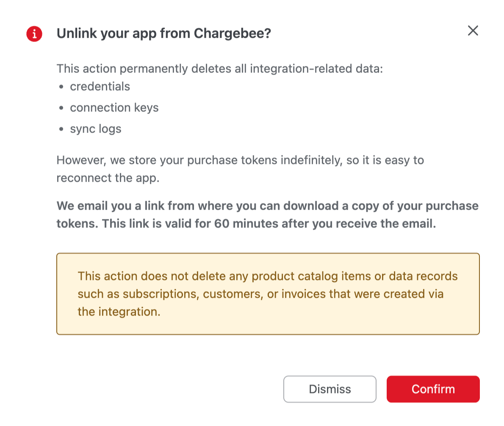
Task: Click the 'reconnect the app.' text line
Action: click(x=108, y=177)
